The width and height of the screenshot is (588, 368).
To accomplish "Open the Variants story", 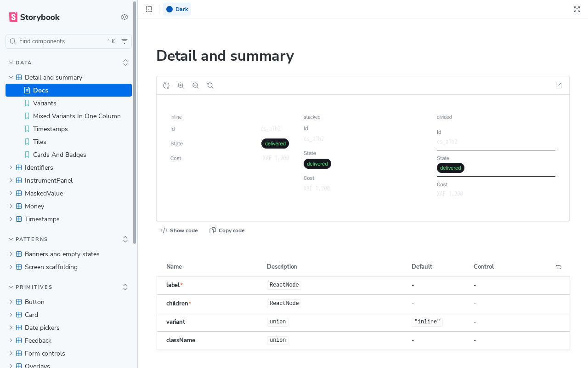I will click(x=45, y=103).
